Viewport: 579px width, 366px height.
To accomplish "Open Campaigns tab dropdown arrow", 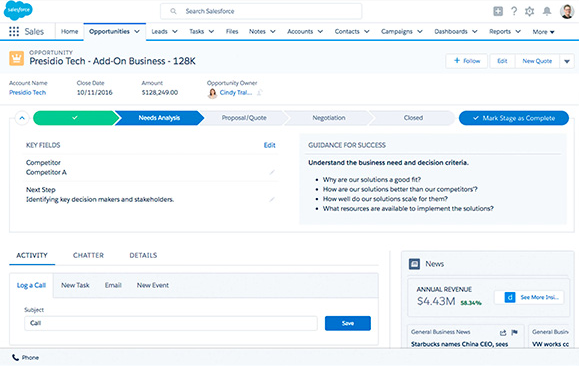I will click(x=420, y=31).
